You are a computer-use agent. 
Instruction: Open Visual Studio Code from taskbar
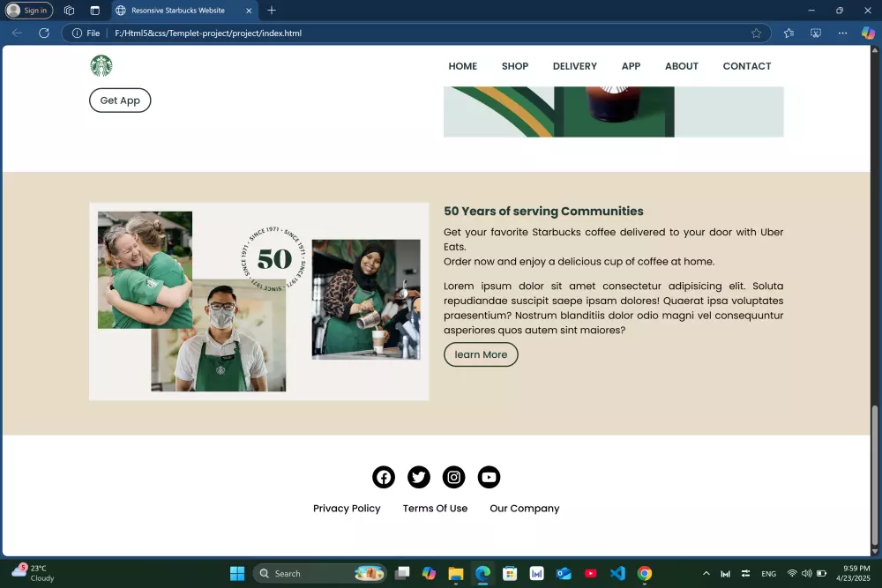pos(617,573)
